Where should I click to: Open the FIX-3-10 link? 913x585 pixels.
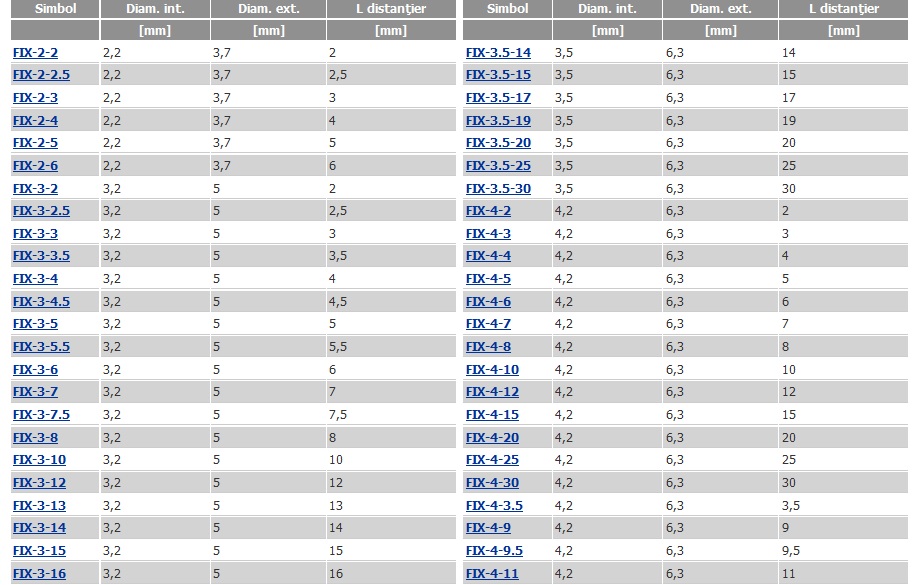click(40, 460)
